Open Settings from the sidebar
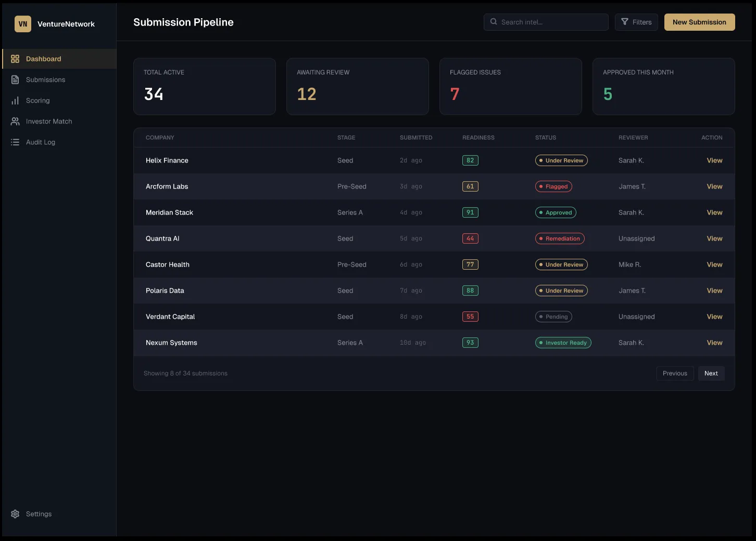Screen dimensions: 756x541 tap(59, 514)
